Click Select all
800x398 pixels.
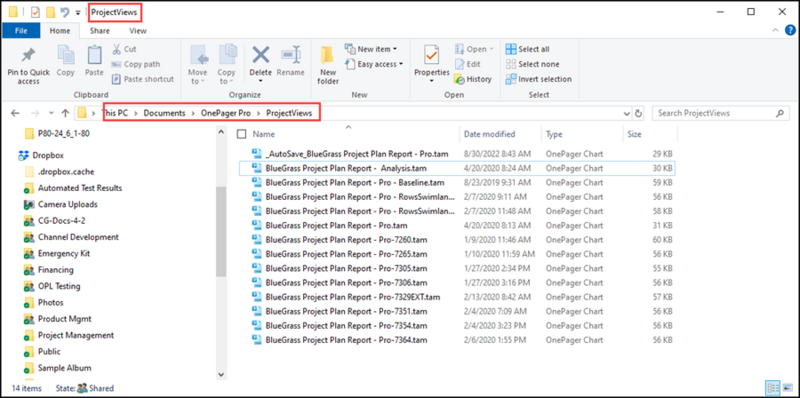pyautogui.click(x=528, y=49)
